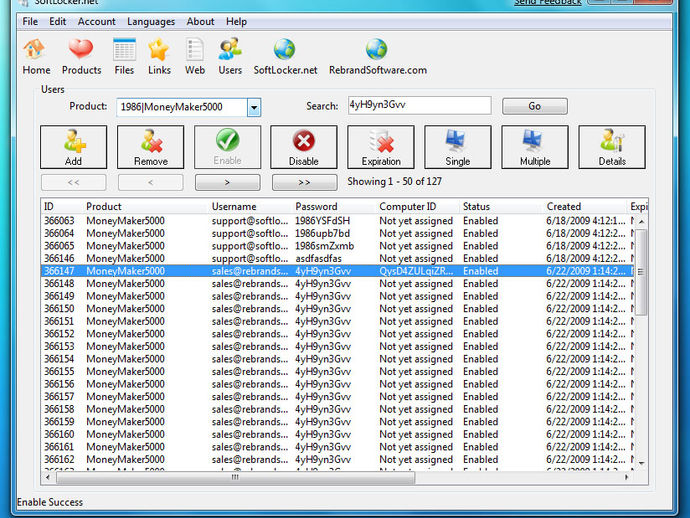Open the Links star icon
Viewport: 690px width, 518px height.
[x=159, y=56]
